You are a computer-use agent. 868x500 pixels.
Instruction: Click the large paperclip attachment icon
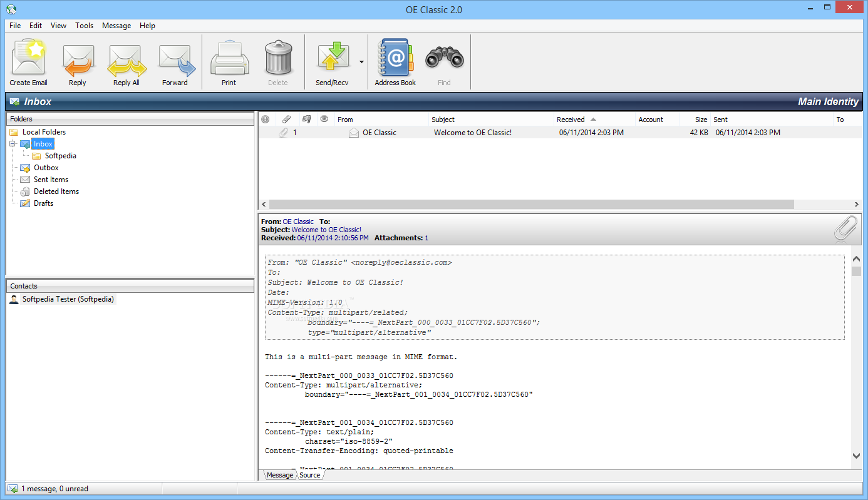[x=845, y=229]
